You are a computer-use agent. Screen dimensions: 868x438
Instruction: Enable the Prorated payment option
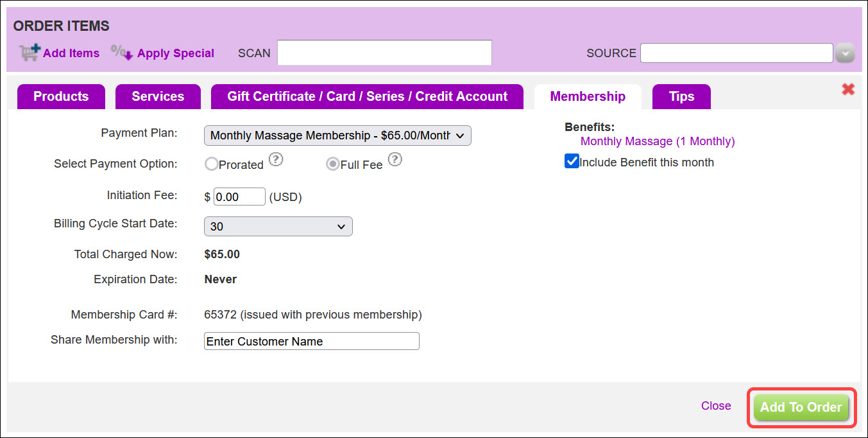(x=211, y=164)
